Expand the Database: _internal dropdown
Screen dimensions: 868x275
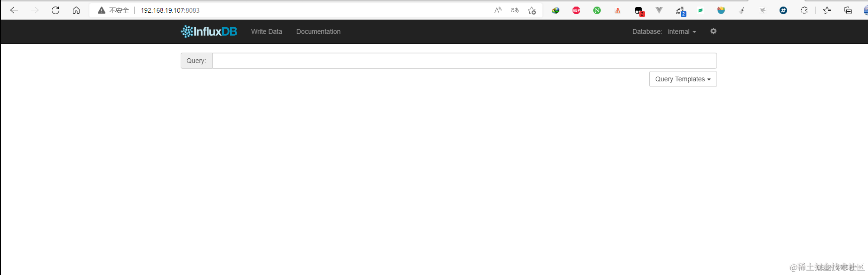click(664, 31)
